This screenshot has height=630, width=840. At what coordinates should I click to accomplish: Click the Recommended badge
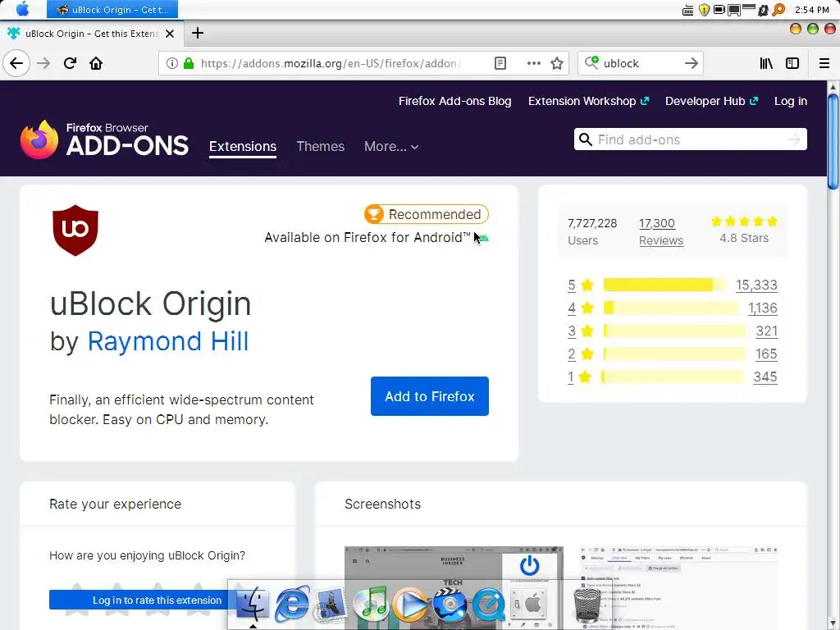coord(427,214)
